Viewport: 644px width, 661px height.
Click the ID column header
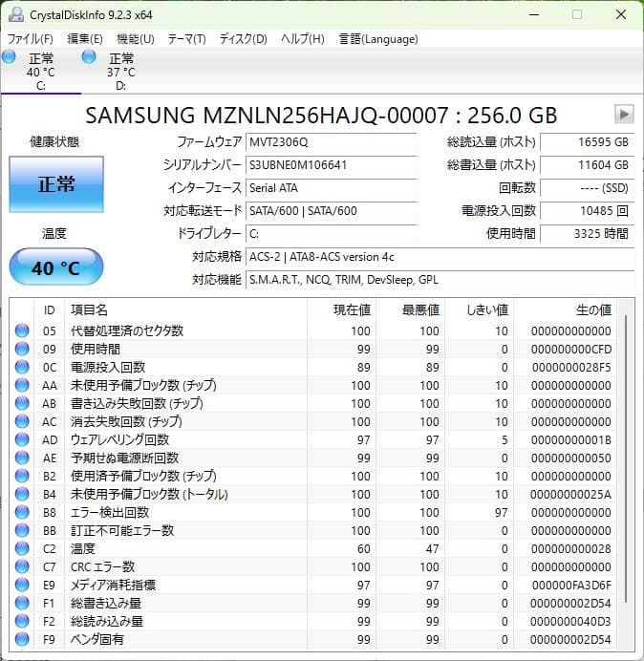coord(50,309)
